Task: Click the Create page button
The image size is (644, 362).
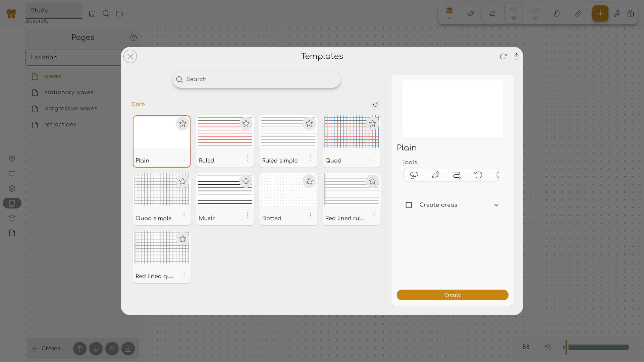Action: [46, 349]
